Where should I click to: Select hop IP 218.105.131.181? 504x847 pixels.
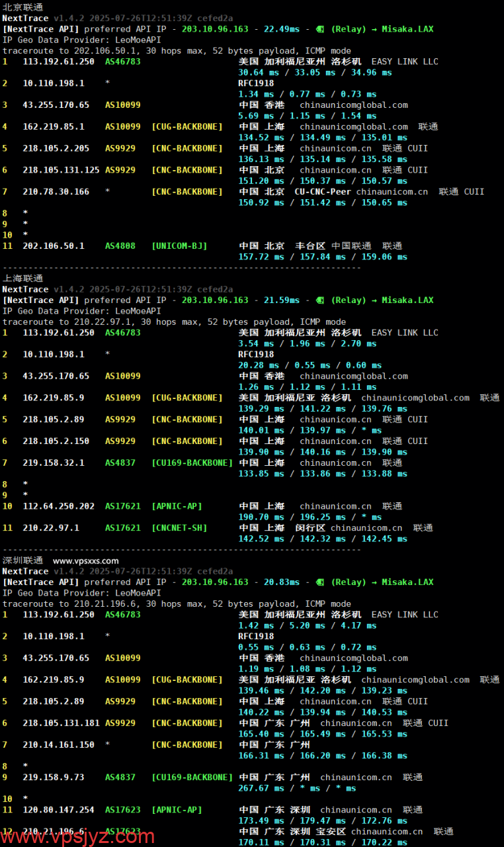click(x=62, y=723)
